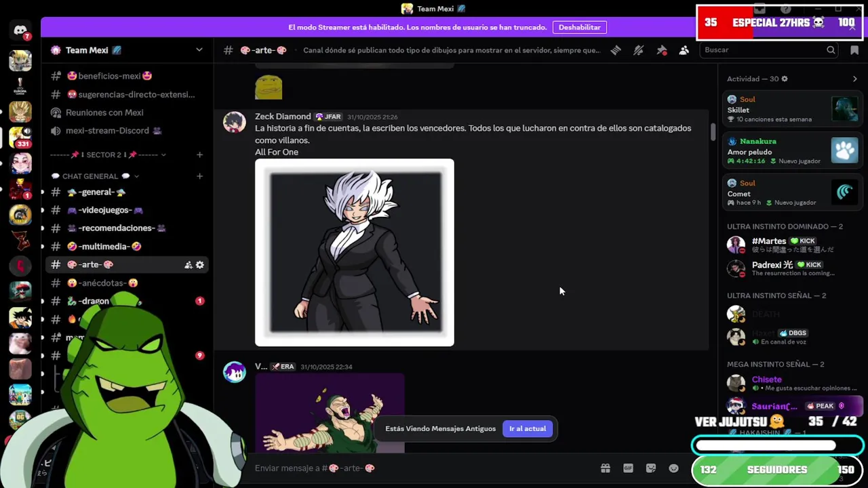
Task: Join Reuniones con Mexi stage channel
Action: click(127, 113)
